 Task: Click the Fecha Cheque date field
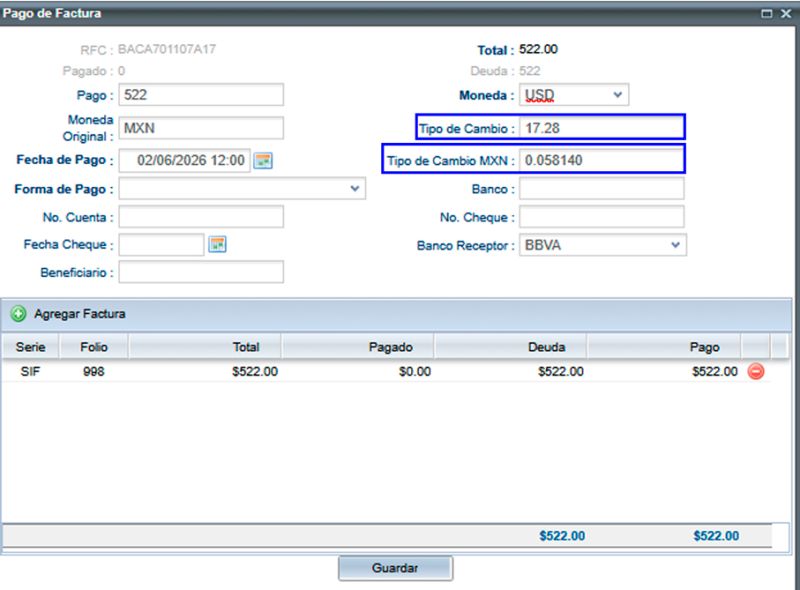162,244
